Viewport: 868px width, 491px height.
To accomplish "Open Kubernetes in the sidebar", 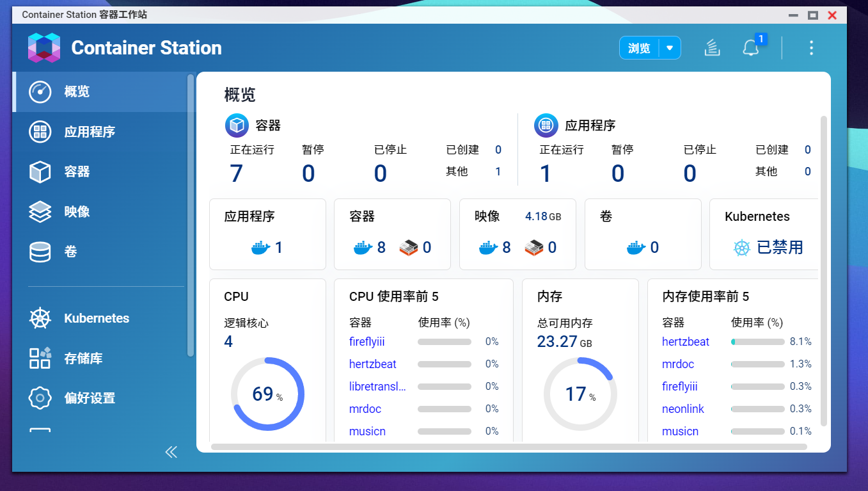I will click(x=99, y=318).
